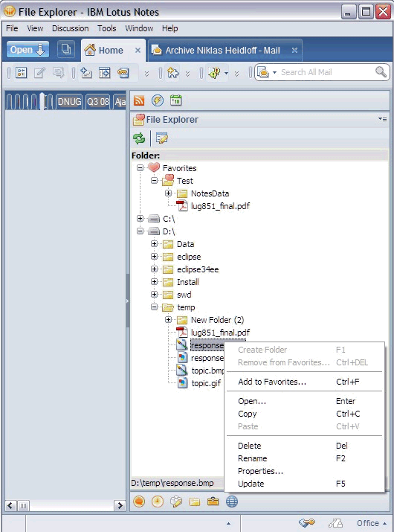
Task: Open the calendar icon in sidebar header
Action: (x=175, y=100)
